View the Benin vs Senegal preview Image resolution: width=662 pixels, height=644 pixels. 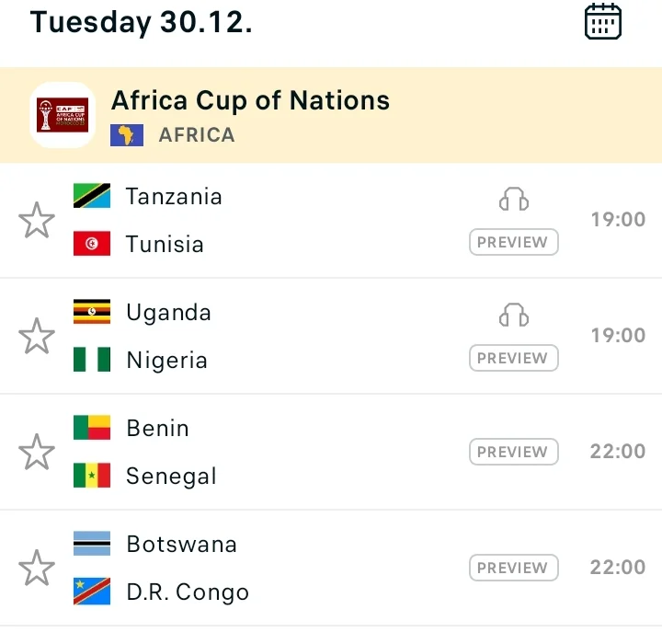(x=514, y=452)
